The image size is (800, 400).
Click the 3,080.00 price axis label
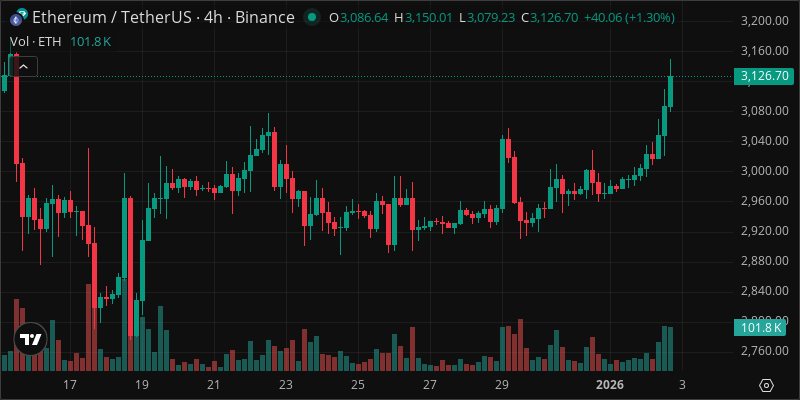[x=764, y=111]
